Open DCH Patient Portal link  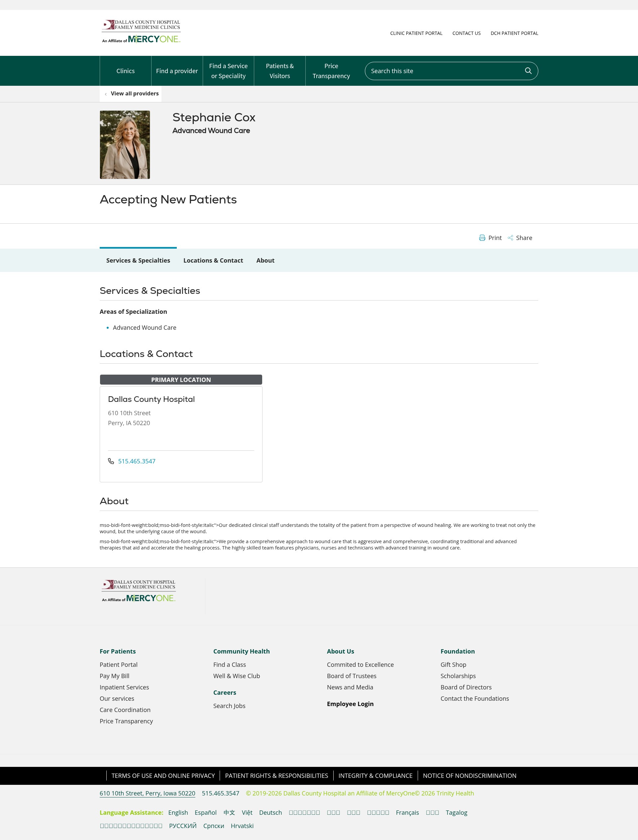point(514,34)
